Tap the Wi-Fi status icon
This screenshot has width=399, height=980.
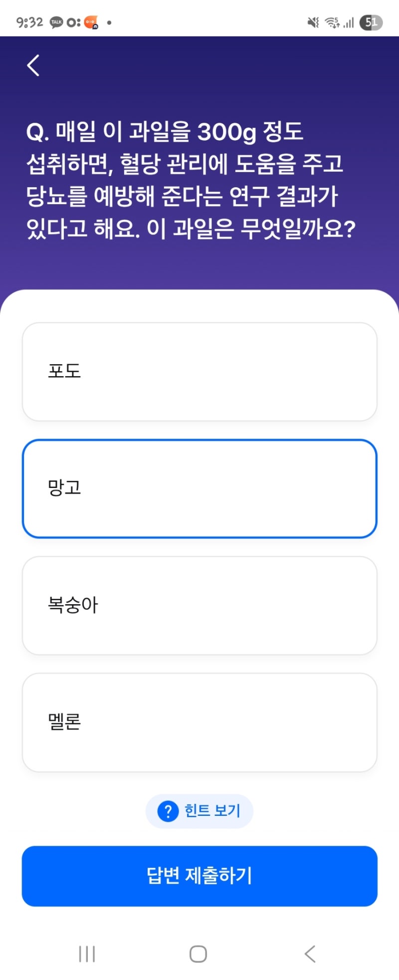tap(332, 22)
